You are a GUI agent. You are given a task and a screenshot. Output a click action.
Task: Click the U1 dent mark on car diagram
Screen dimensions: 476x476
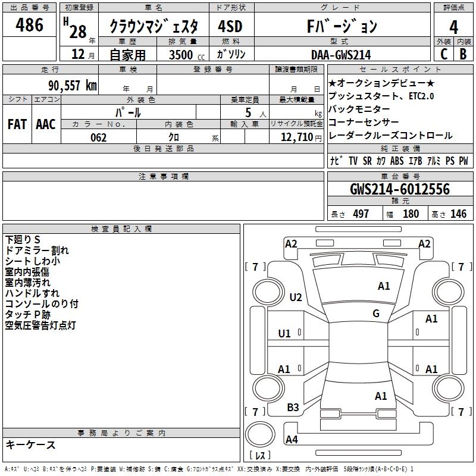click(x=284, y=333)
